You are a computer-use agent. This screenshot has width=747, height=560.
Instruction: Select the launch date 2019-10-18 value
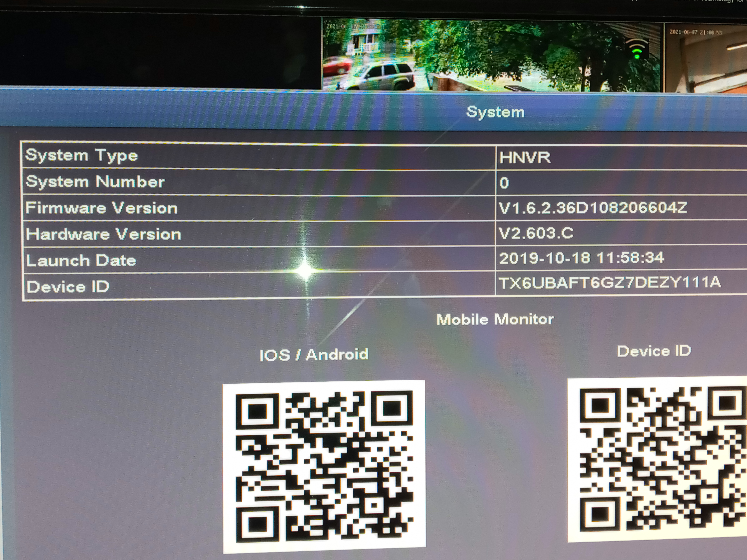coord(581,258)
